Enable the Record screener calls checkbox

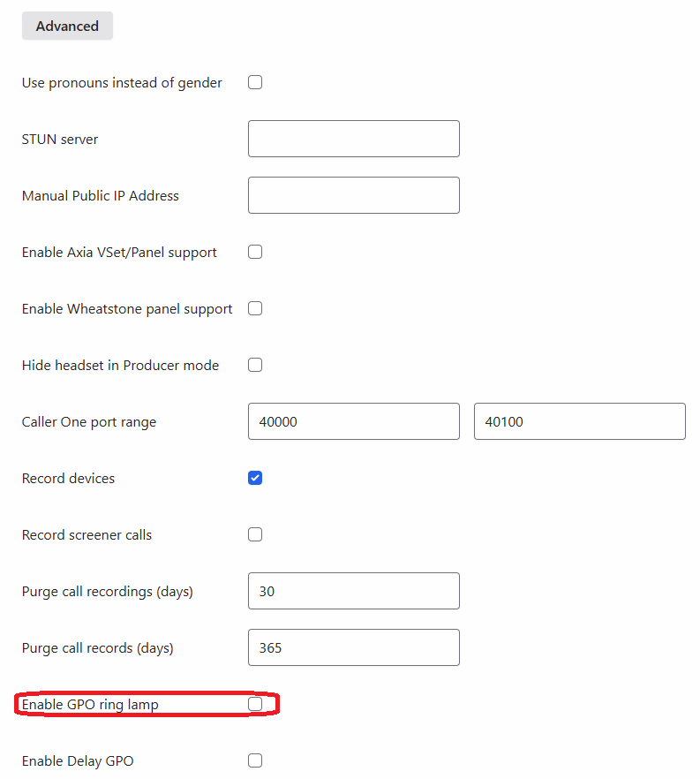click(255, 534)
